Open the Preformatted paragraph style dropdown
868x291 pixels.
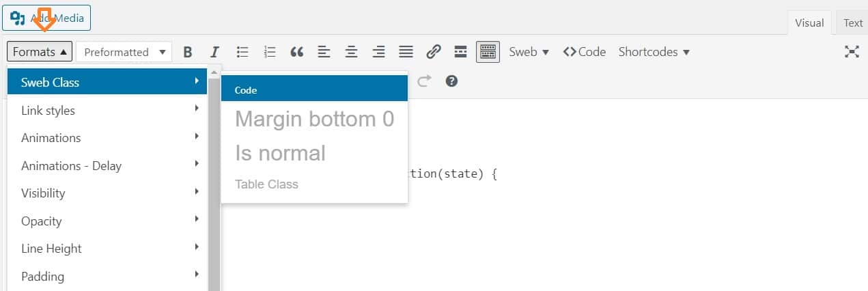click(124, 52)
